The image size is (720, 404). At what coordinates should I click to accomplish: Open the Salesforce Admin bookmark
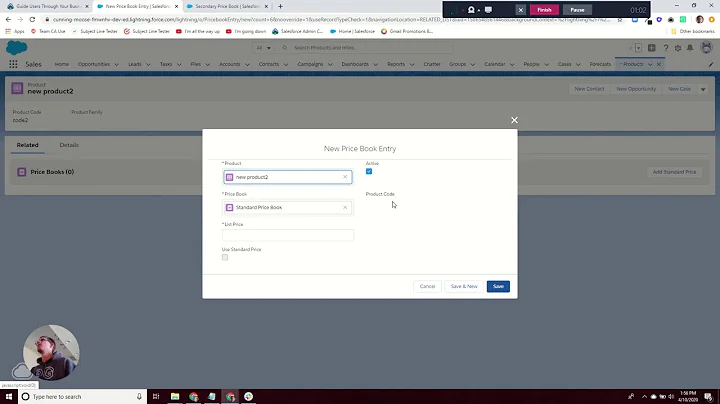[298, 31]
